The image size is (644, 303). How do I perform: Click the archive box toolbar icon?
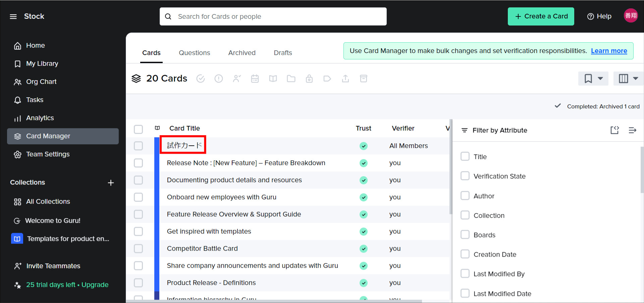[x=364, y=79]
